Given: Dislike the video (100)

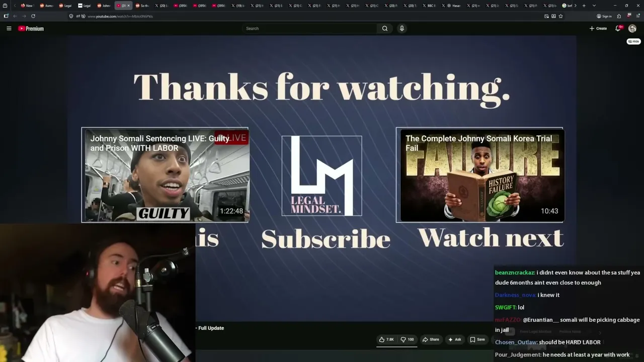Looking at the screenshot, I should (x=407, y=339).
